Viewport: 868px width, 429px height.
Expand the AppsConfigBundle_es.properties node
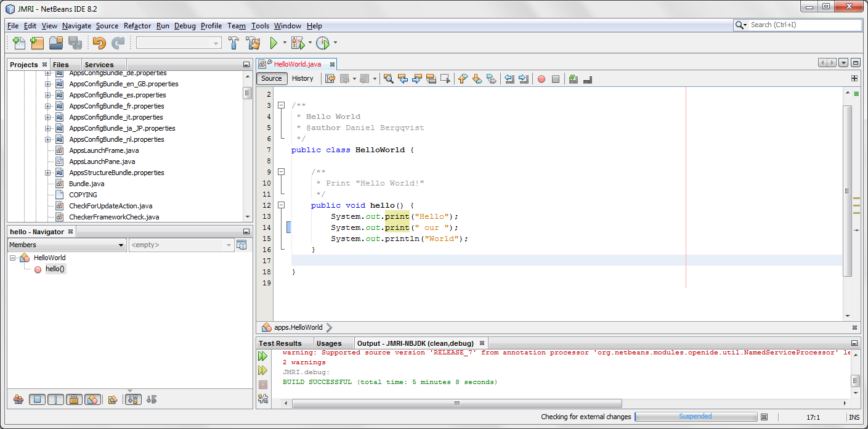(47, 95)
